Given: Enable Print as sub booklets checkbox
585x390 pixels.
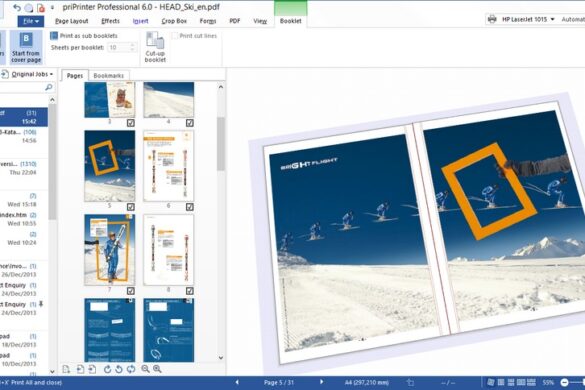Looking at the screenshot, I should (54, 36).
